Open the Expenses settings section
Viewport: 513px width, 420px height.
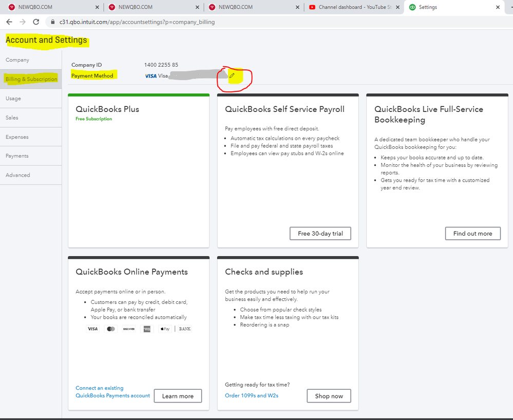tap(31, 137)
